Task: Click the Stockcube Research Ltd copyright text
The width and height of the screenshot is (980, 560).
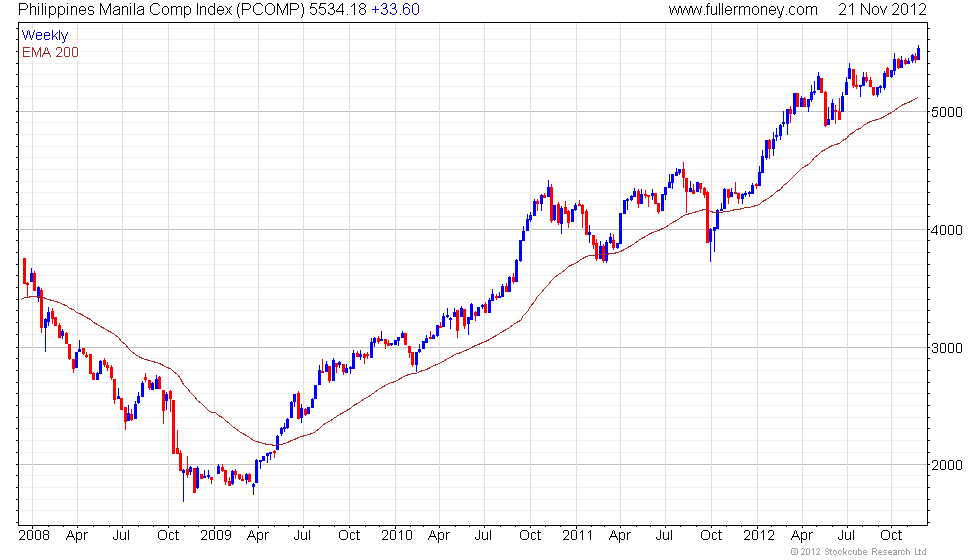Action: (859, 551)
